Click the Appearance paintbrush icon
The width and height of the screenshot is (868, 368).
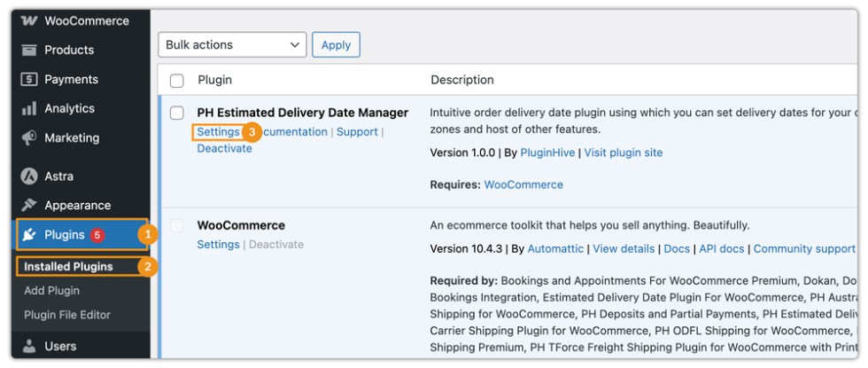[x=28, y=205]
